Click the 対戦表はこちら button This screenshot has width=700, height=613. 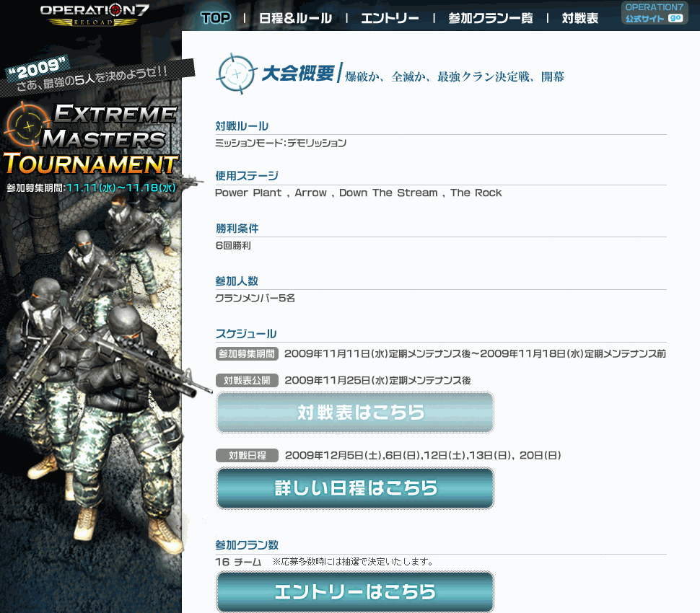(x=355, y=413)
